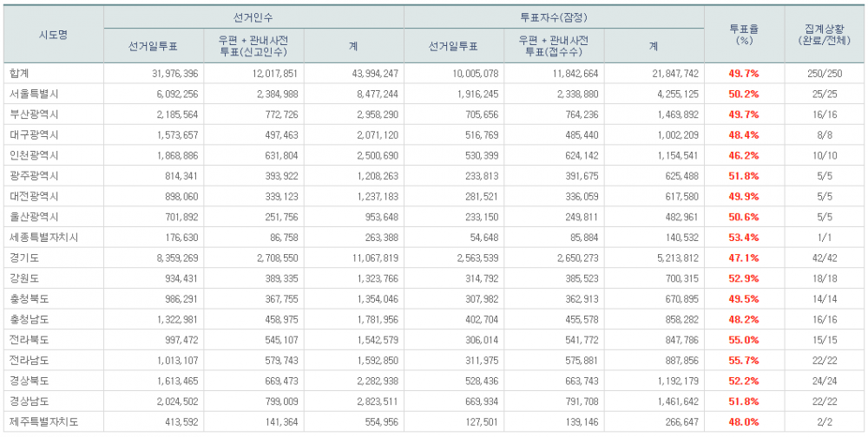This screenshot has height=437, width=868.
Task: Click the 250/250 tally status cell
Action: pos(824,73)
